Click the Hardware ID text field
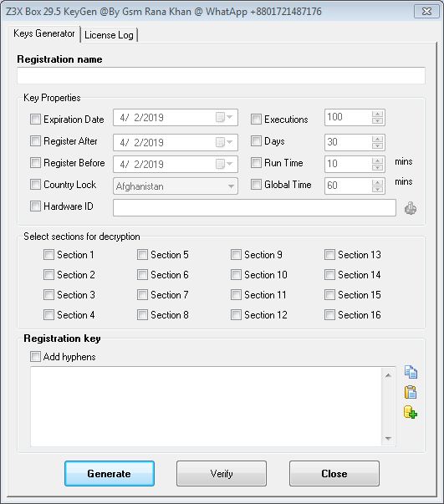 254,207
